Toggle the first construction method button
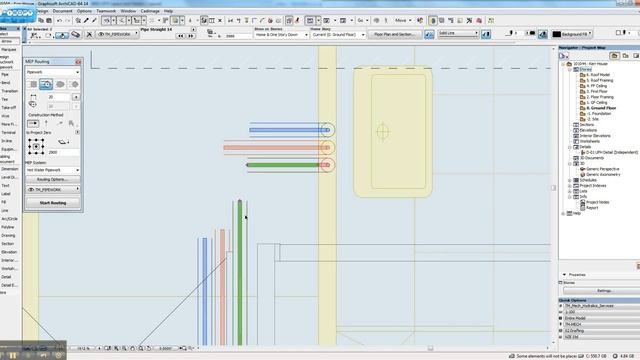The height and width of the screenshot is (360, 640). pos(33,123)
